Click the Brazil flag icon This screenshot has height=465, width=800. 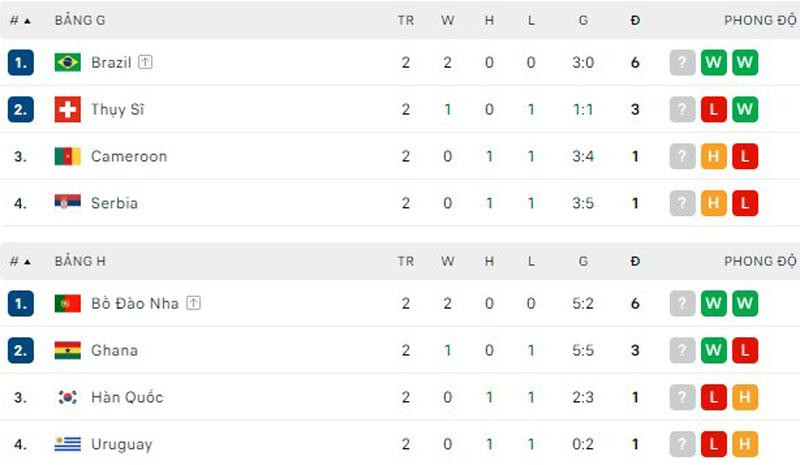coord(67,62)
